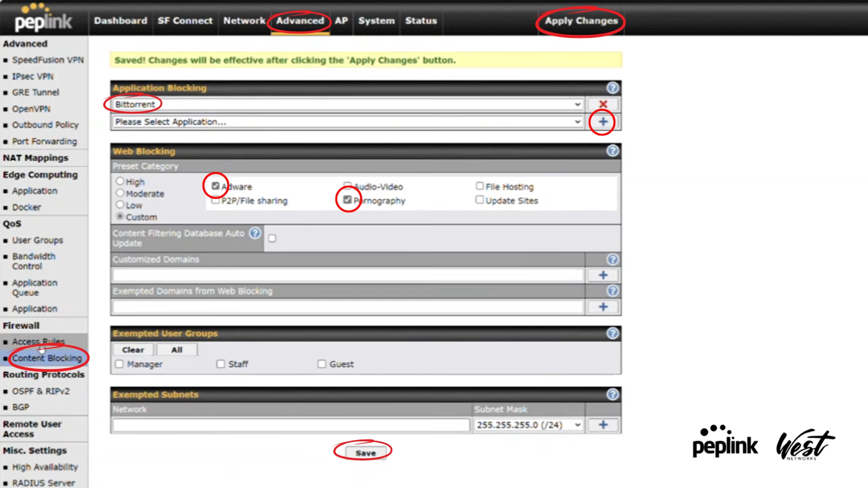Screen dimensions: 868x488
Task: Expand Please Select Application dropdown
Action: click(x=347, y=122)
